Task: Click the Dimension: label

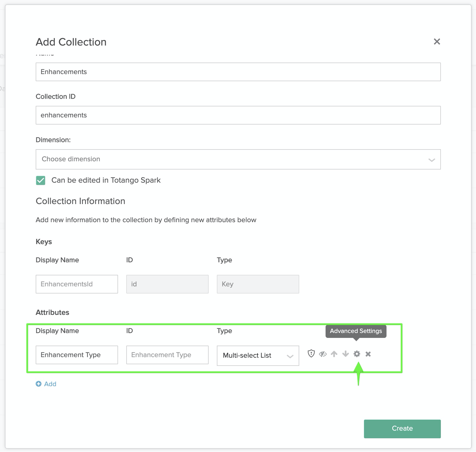Action: pyautogui.click(x=53, y=140)
